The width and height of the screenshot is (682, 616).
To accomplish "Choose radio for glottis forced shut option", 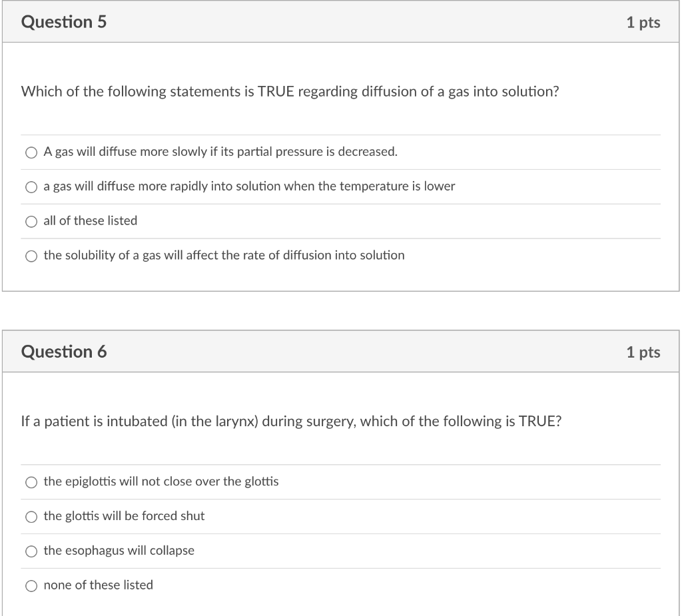I will coord(31,516).
